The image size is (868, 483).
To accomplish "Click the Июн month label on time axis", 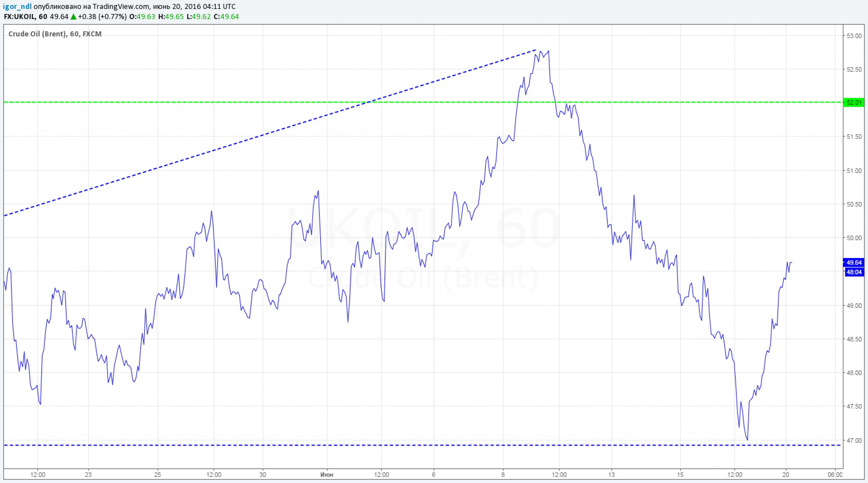I will [x=327, y=475].
